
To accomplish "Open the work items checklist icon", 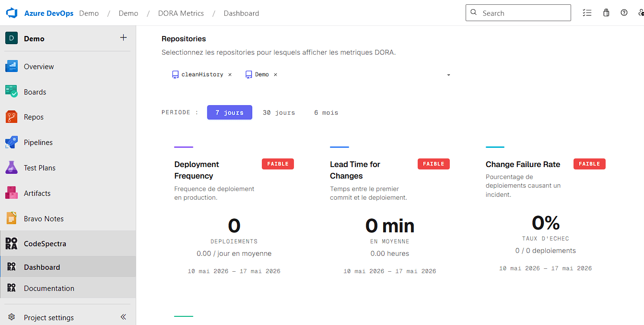I will 587,13.
